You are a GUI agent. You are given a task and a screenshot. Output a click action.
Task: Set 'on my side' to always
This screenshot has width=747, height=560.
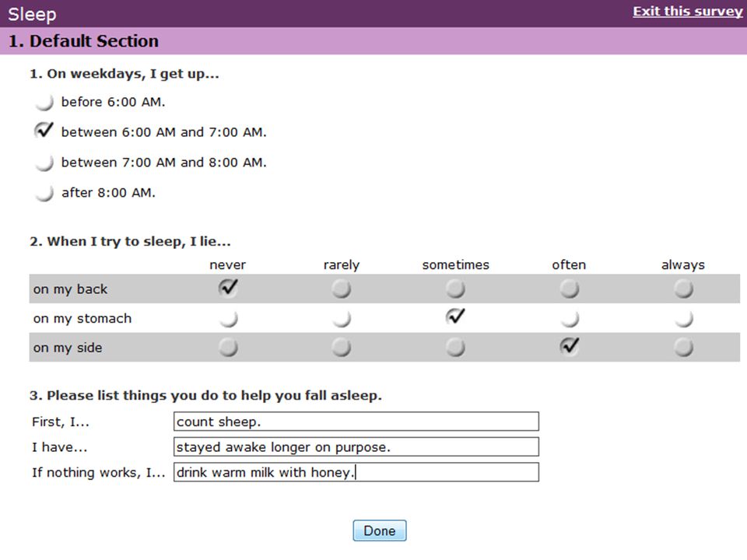click(x=684, y=347)
